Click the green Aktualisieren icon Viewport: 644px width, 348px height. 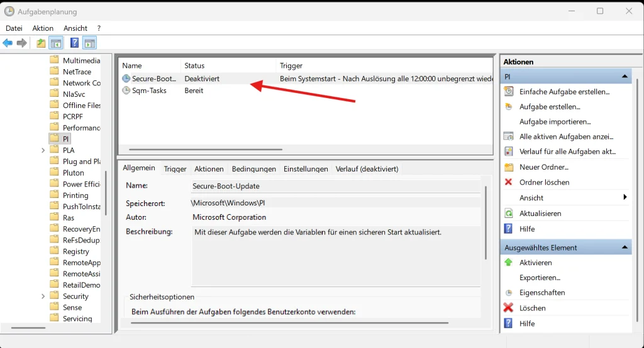coord(508,214)
